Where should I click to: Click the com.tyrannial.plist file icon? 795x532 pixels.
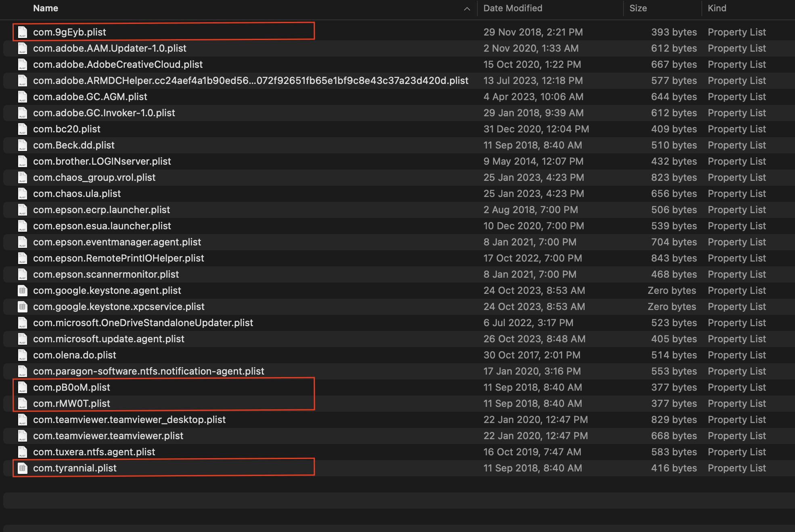tap(23, 468)
